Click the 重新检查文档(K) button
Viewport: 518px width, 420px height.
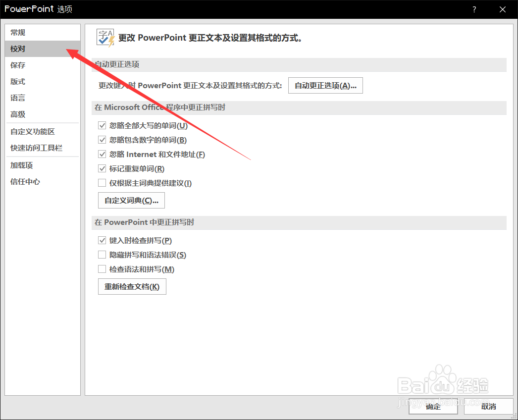click(x=132, y=286)
